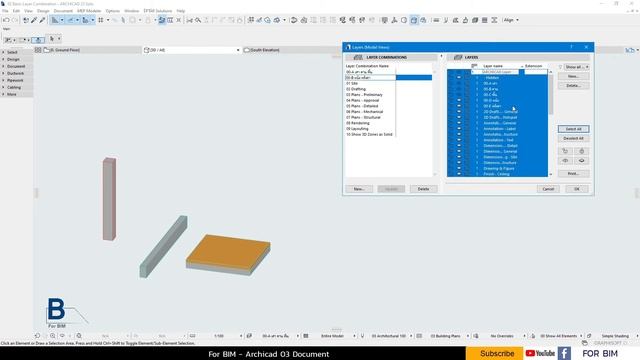Viewport: 640px width, 360px height.
Task: Toggle visibility of Annotation - Label layer
Action: 459,129
